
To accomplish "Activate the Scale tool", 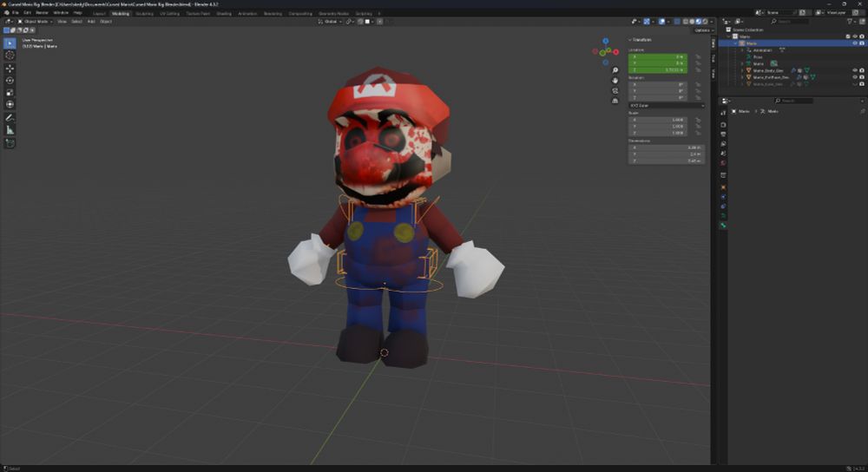I will click(x=10, y=92).
